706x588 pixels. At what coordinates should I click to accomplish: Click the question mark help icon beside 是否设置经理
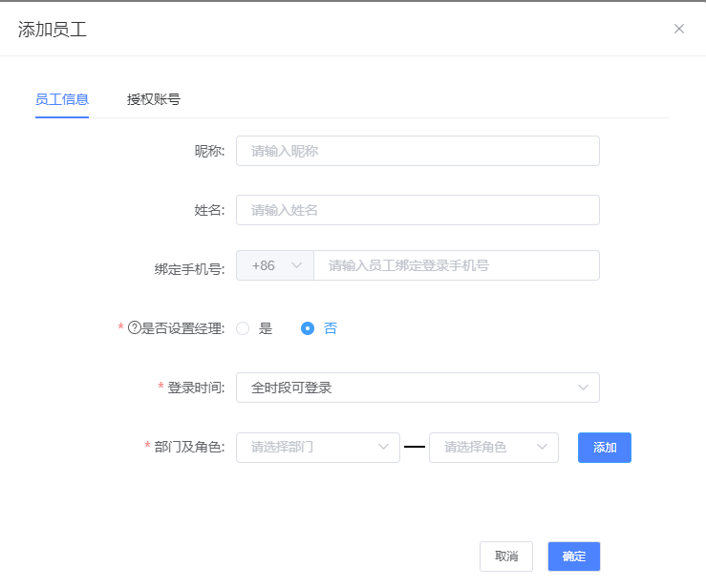point(135,327)
